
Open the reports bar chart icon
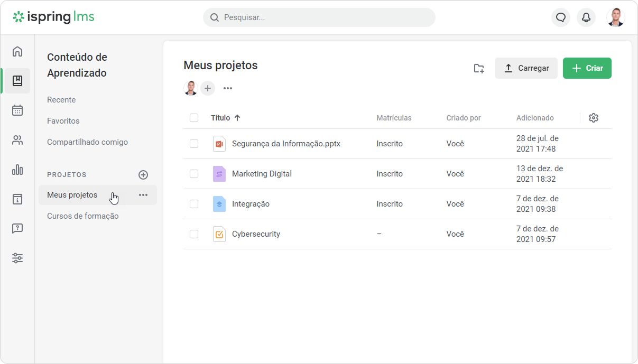[x=17, y=170]
